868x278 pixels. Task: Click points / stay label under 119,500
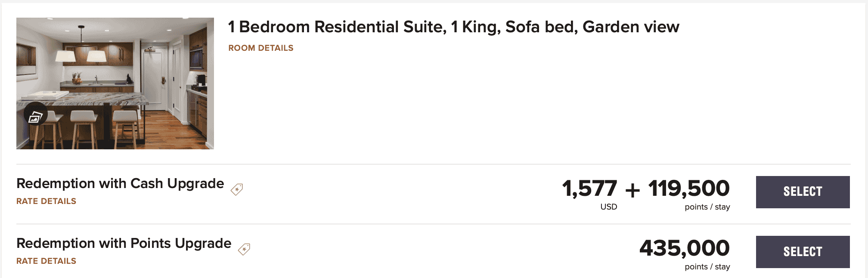click(707, 207)
